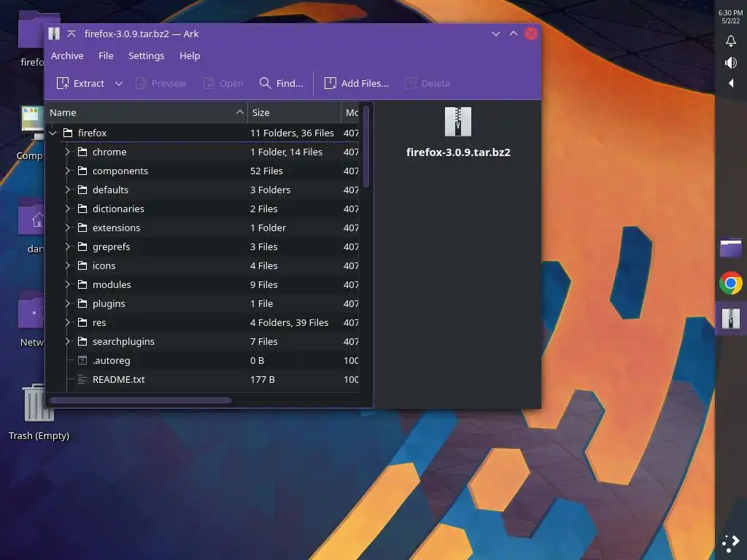Select the .autoreg file icon
This screenshot has height=560, width=747.
82,360
